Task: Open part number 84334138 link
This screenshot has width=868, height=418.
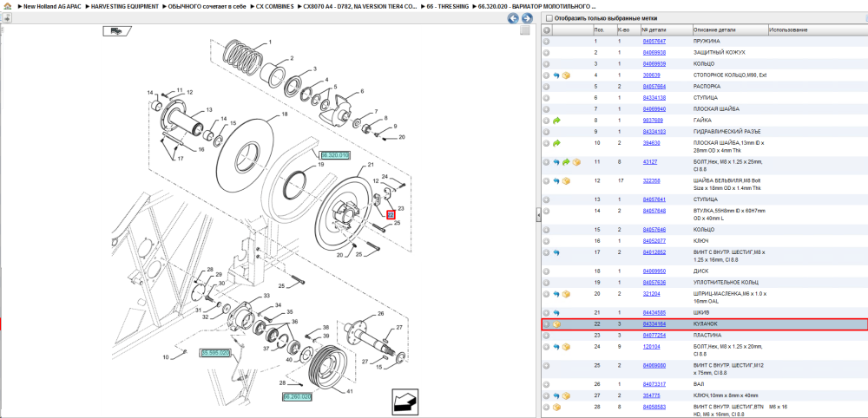Action: 654,98
